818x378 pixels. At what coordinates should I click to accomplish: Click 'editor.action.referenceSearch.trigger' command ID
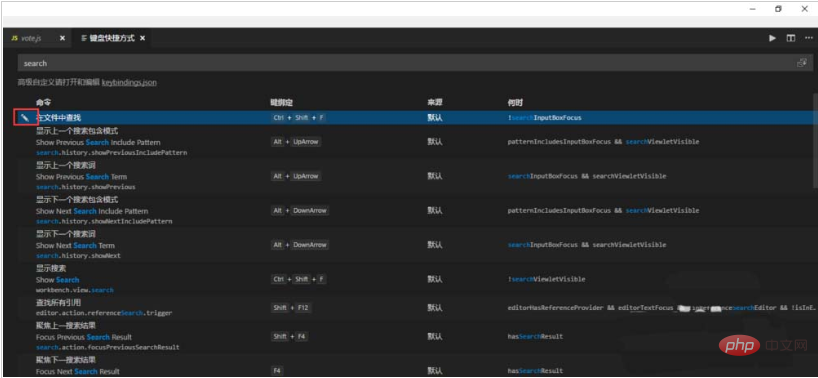(104, 313)
